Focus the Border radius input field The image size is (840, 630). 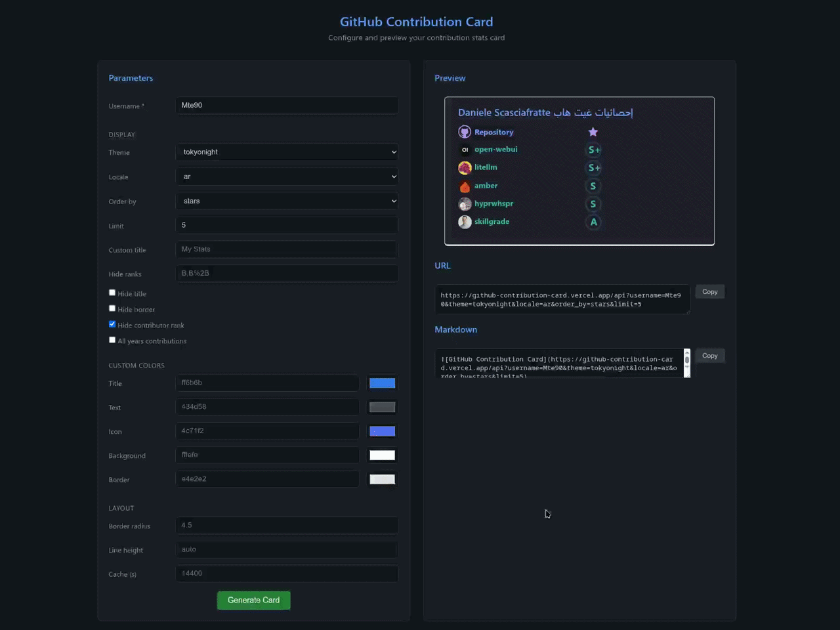287,525
